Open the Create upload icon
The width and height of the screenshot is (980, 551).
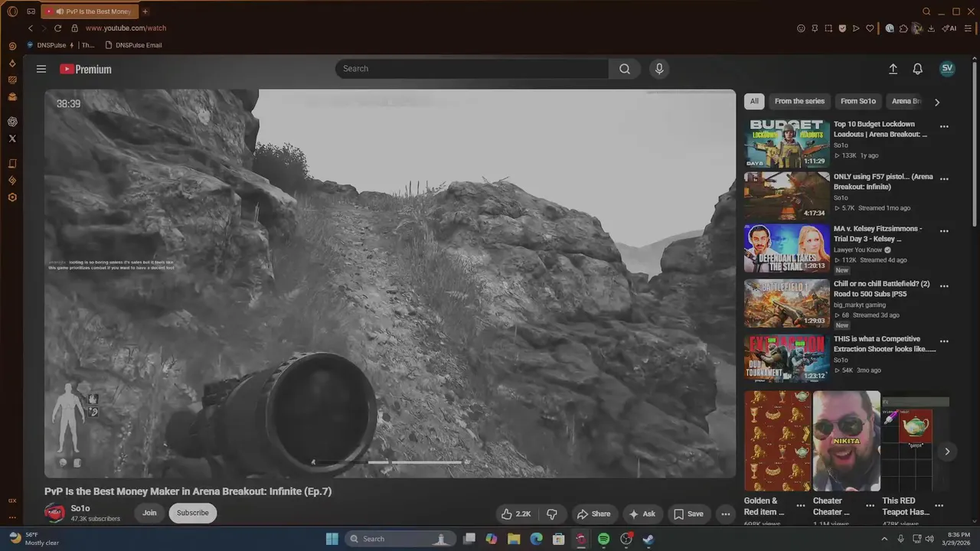[x=893, y=69]
